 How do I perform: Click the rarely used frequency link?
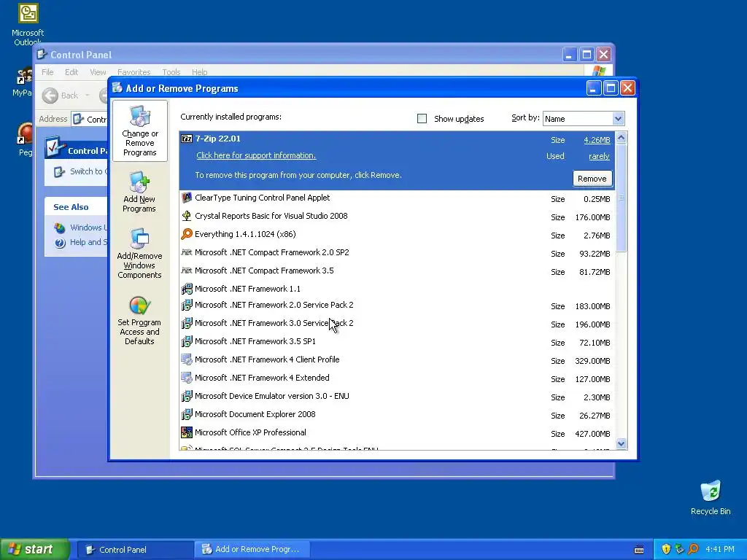tap(599, 156)
